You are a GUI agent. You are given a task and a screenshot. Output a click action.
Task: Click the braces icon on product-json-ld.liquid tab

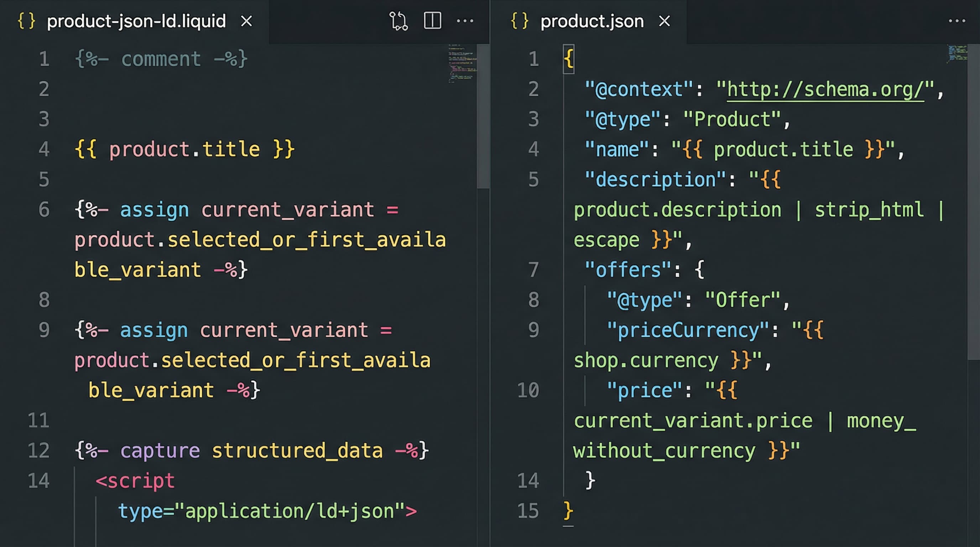27,21
